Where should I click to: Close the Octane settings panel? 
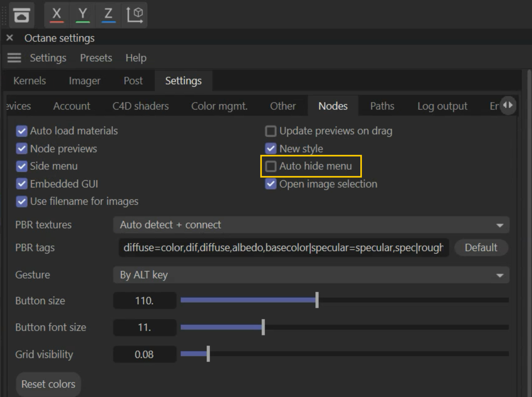(x=10, y=38)
